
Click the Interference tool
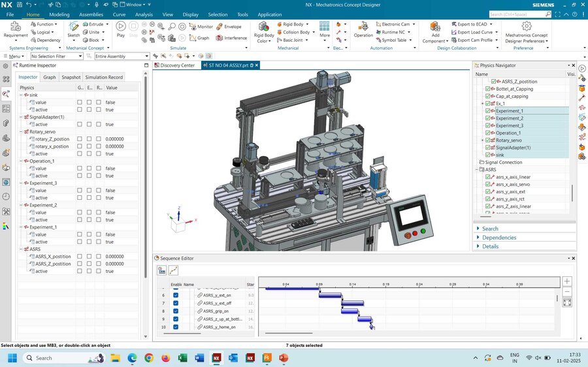pos(231,38)
